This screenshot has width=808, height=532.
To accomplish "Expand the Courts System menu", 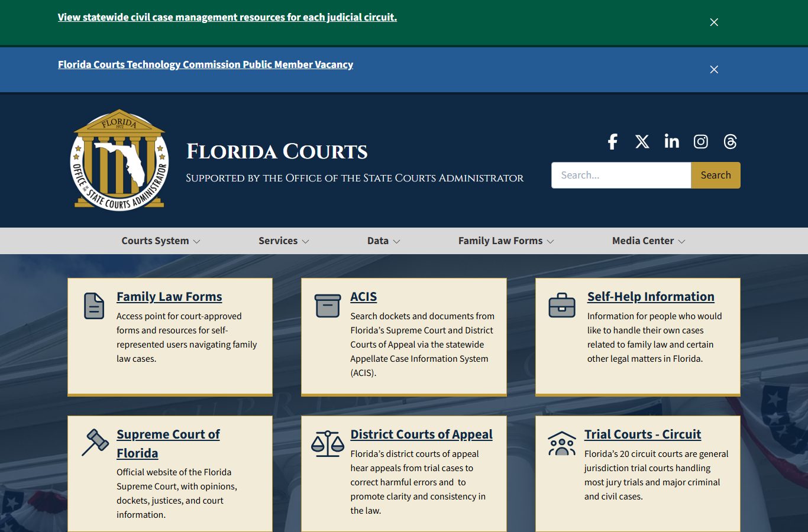I will 161,241.
